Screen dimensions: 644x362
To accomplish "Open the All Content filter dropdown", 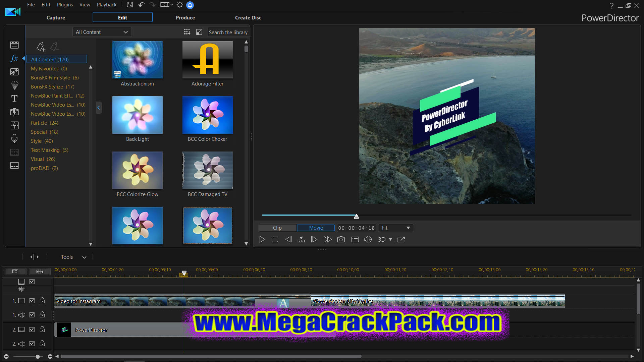I will [x=102, y=32].
